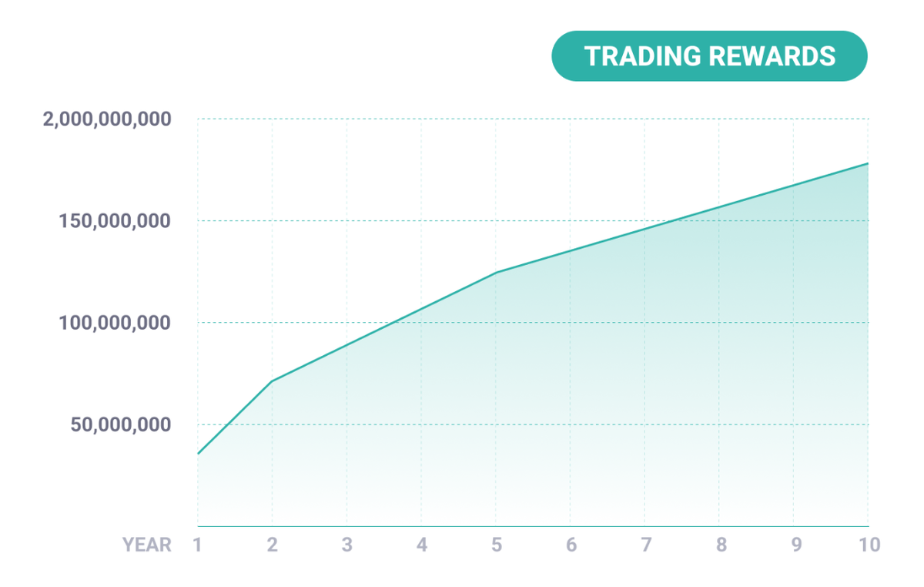Click year 4 on the x-axis
Screen dimensions: 924x587
click(x=421, y=545)
